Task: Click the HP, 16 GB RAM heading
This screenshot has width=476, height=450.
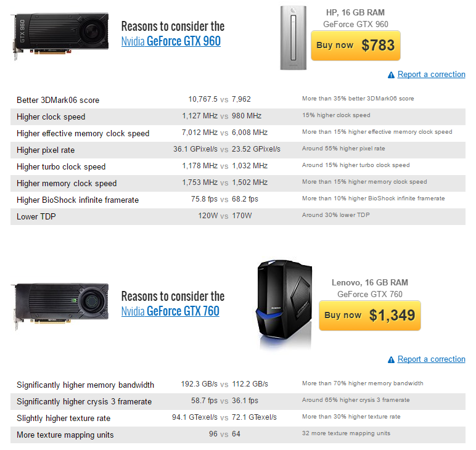Action: tap(356, 13)
